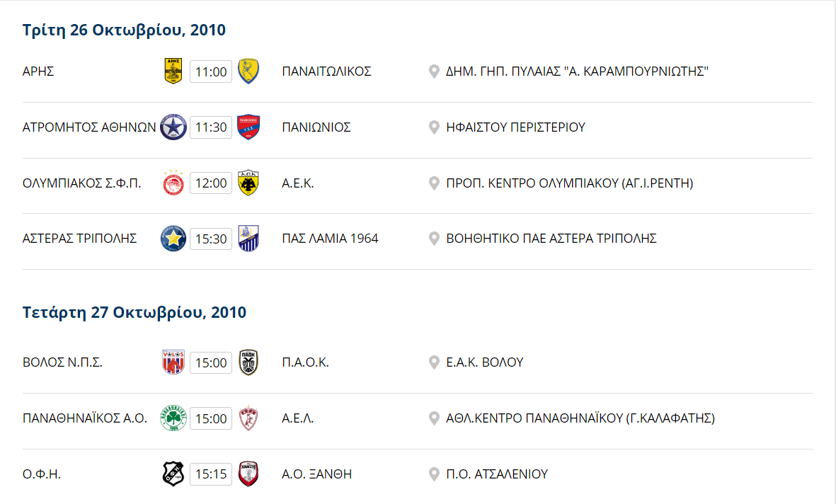Viewport: 836px width, 504px height.
Task: Click the Ο.Φ.Η. black-white crest
Action: point(173,474)
